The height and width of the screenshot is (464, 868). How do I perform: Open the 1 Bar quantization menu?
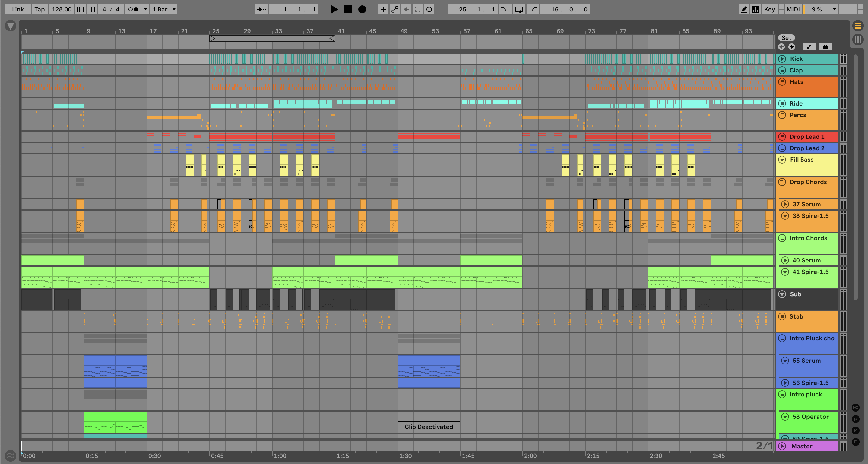point(164,9)
